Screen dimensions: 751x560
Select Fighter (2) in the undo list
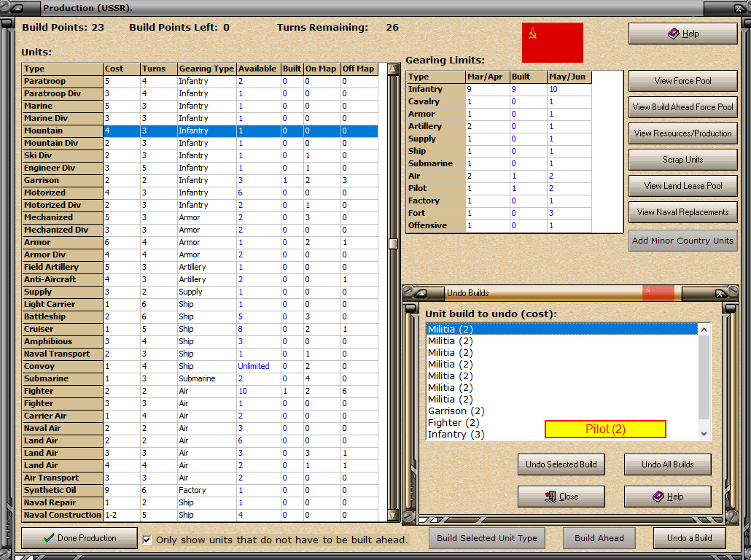point(562,422)
